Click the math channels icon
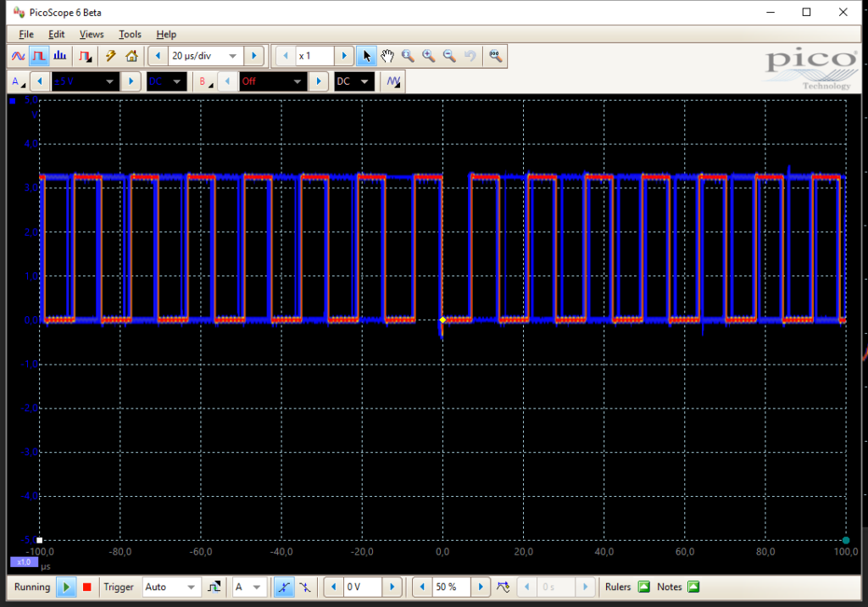868x607 pixels. 393,81
